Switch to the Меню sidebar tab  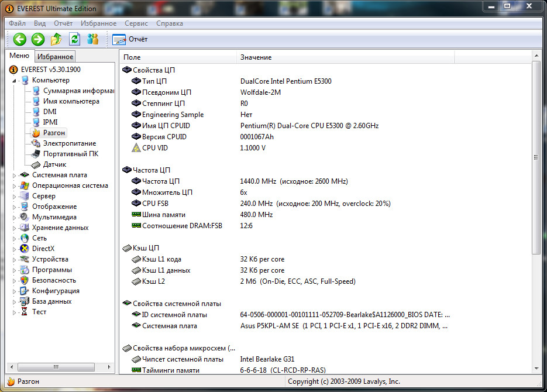click(x=19, y=56)
